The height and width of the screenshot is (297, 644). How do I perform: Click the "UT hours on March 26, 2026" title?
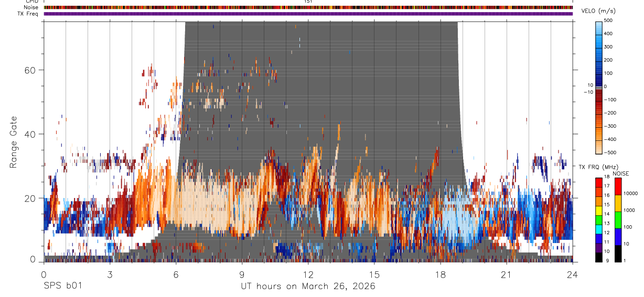click(x=308, y=287)
